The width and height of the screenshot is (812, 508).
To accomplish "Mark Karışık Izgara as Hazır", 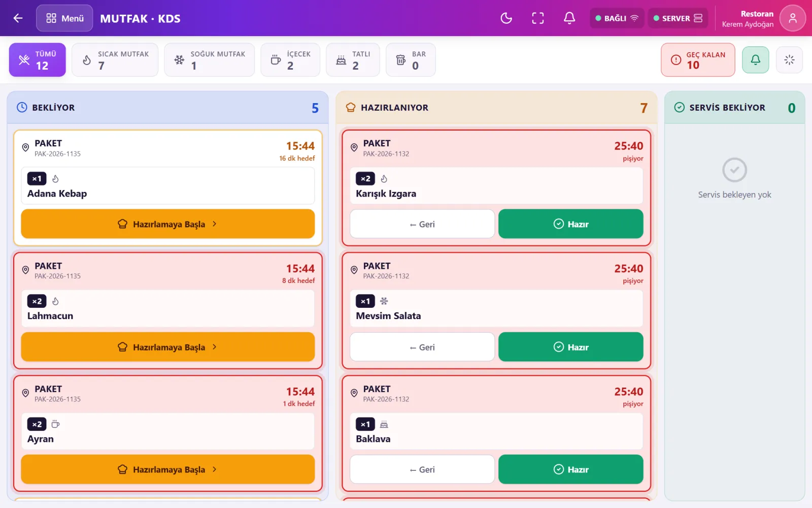I will click(571, 224).
